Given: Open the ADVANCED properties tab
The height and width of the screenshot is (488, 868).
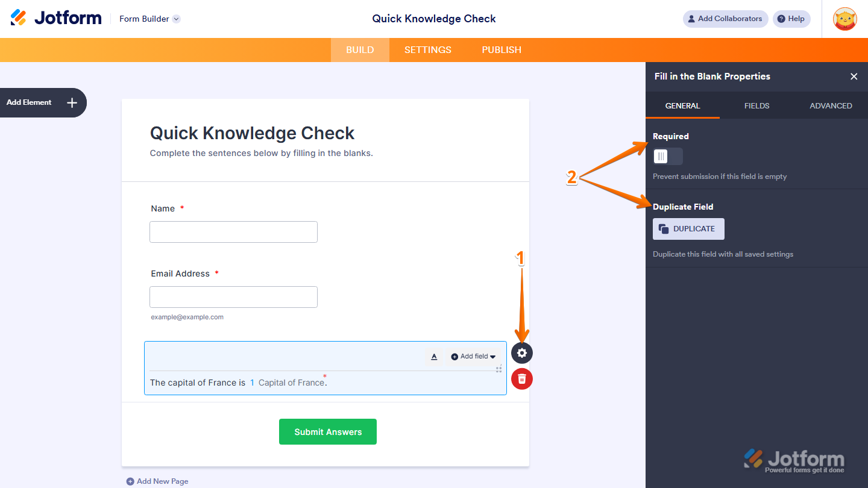Looking at the screenshot, I should (831, 105).
